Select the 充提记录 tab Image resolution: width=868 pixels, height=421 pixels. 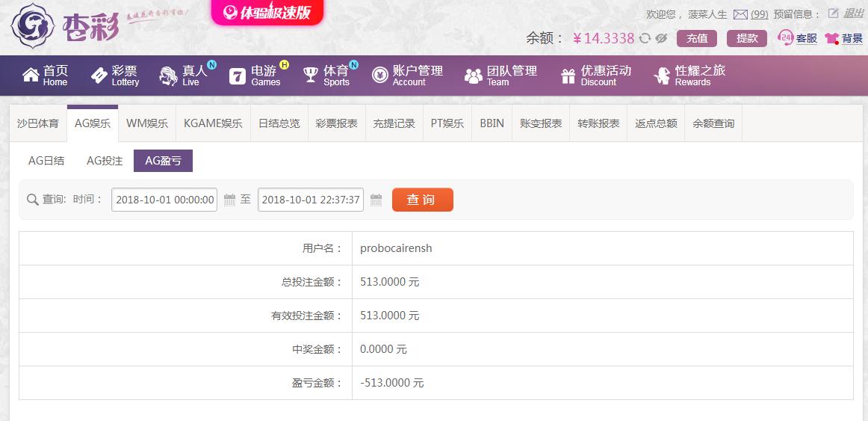point(394,123)
